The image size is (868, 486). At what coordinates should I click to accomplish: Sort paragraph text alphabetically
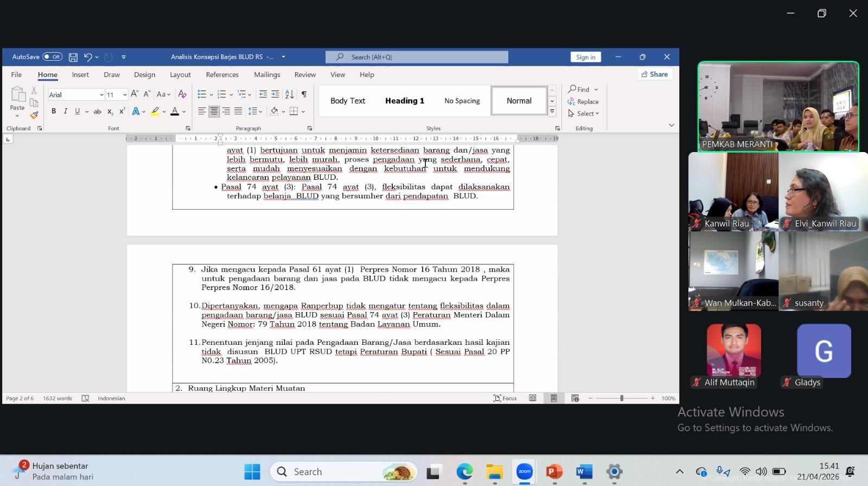click(290, 94)
